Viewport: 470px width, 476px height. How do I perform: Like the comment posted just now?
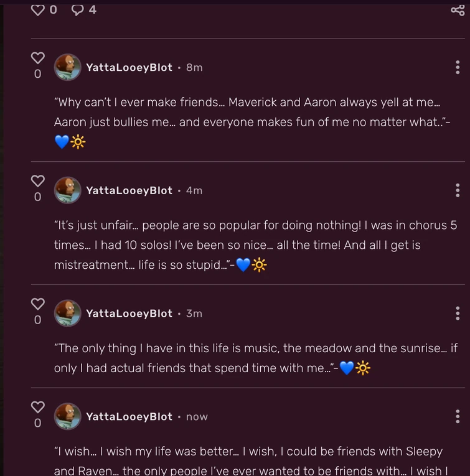pyautogui.click(x=38, y=407)
